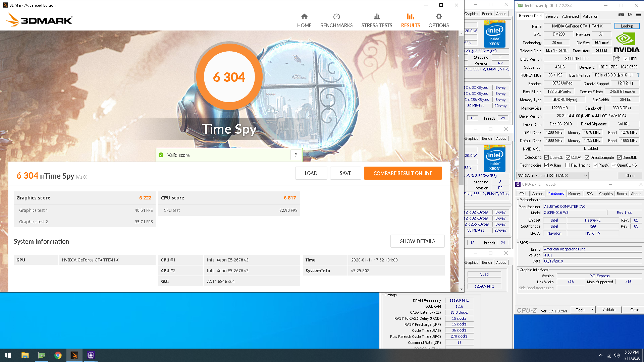Screen dimensions: 644x362
Task: Open the GPU selection dropdown in GPU-Z
Action: (552, 175)
